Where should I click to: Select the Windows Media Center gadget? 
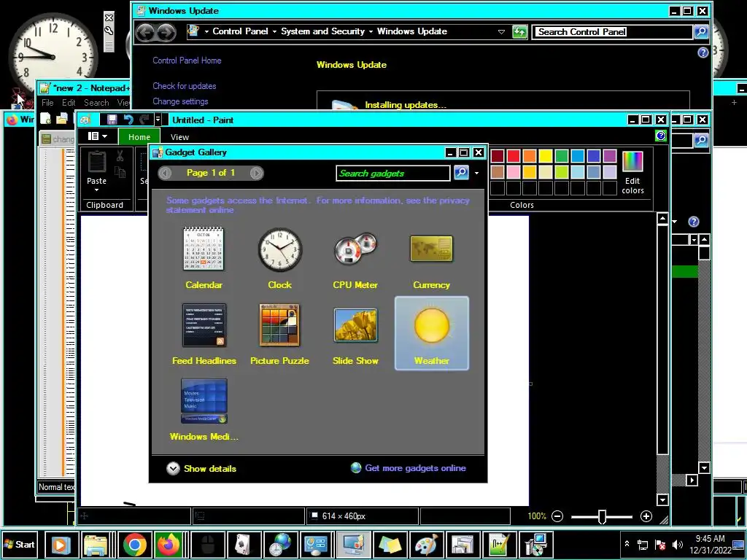204,410
